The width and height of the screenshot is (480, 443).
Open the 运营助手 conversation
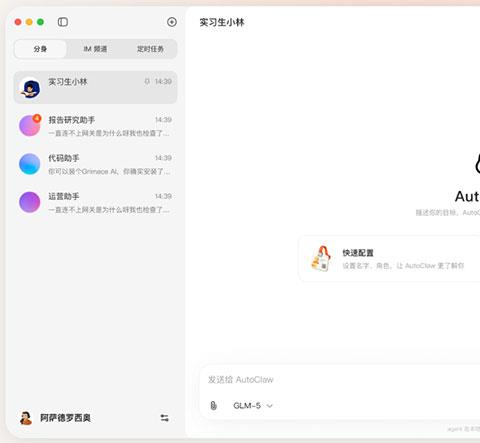click(x=95, y=202)
